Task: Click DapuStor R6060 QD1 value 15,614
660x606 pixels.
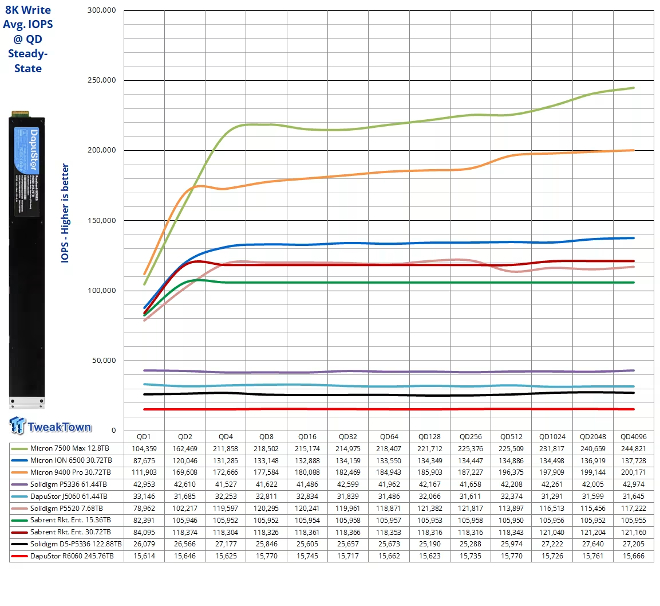Action: click(144, 556)
